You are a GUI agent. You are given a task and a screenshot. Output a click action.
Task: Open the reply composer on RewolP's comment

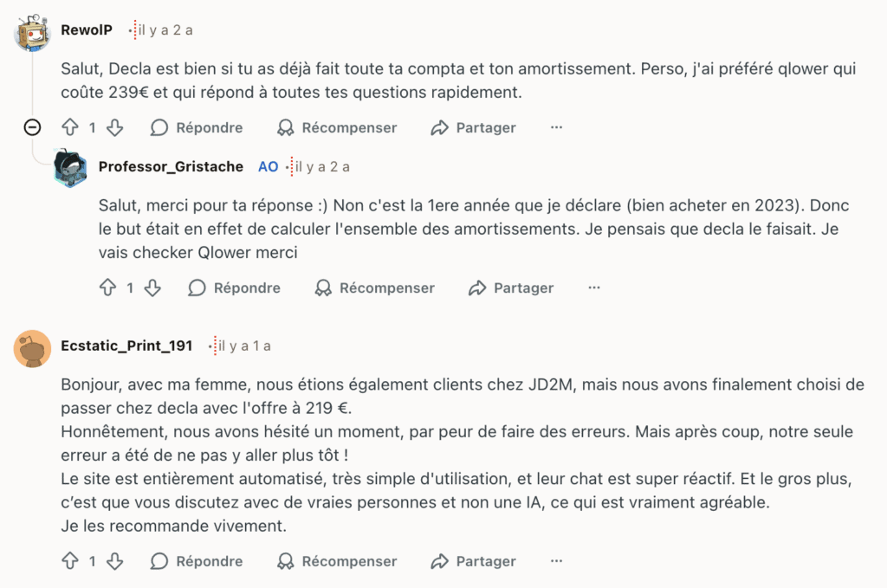[x=196, y=127]
